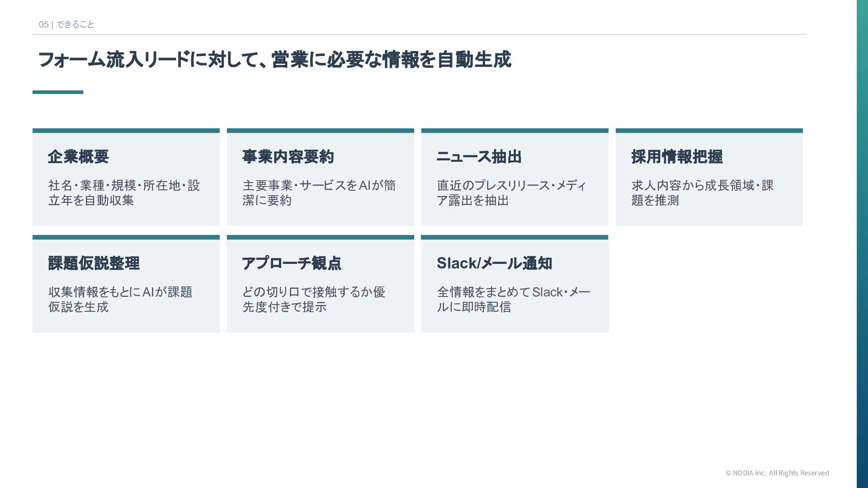Click the Slack/メール通知 card heading
This screenshot has height=488, width=868.
(x=494, y=263)
